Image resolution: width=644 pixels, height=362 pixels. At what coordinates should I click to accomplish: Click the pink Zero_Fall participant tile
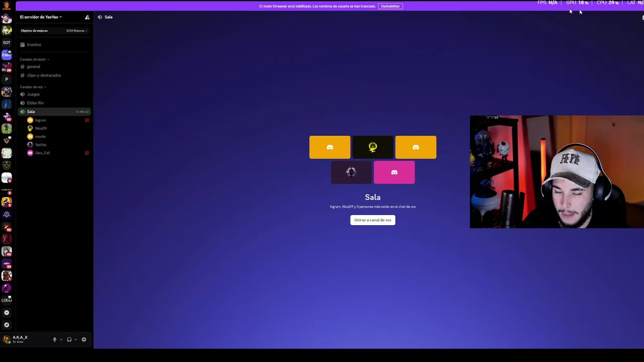[x=394, y=172]
